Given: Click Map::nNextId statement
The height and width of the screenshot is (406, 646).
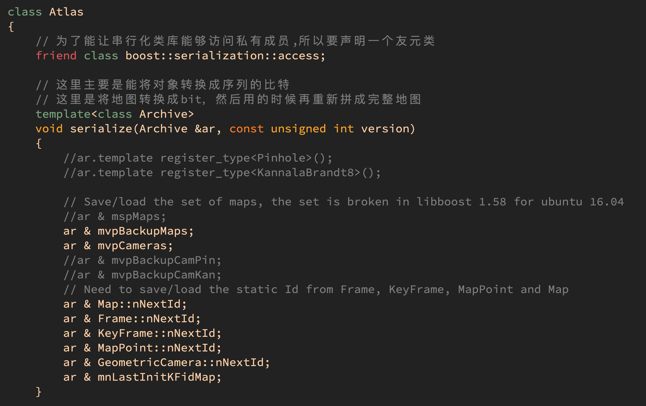Looking at the screenshot, I should click(125, 304).
